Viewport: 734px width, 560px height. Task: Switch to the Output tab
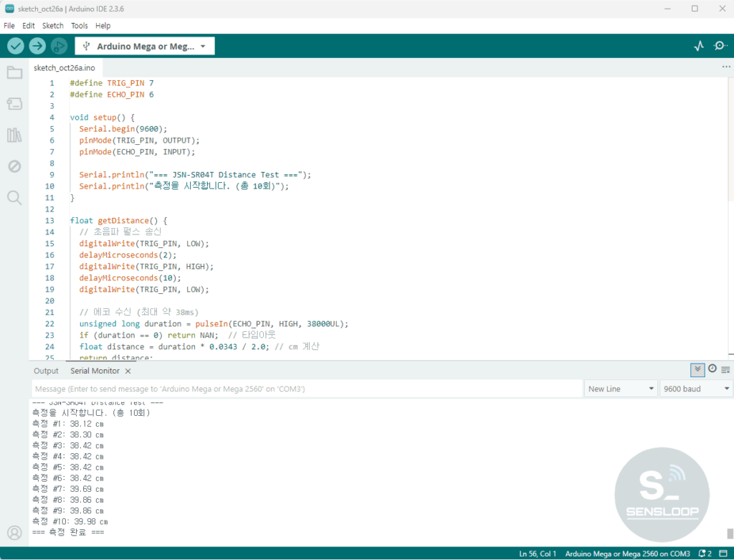[46, 371]
